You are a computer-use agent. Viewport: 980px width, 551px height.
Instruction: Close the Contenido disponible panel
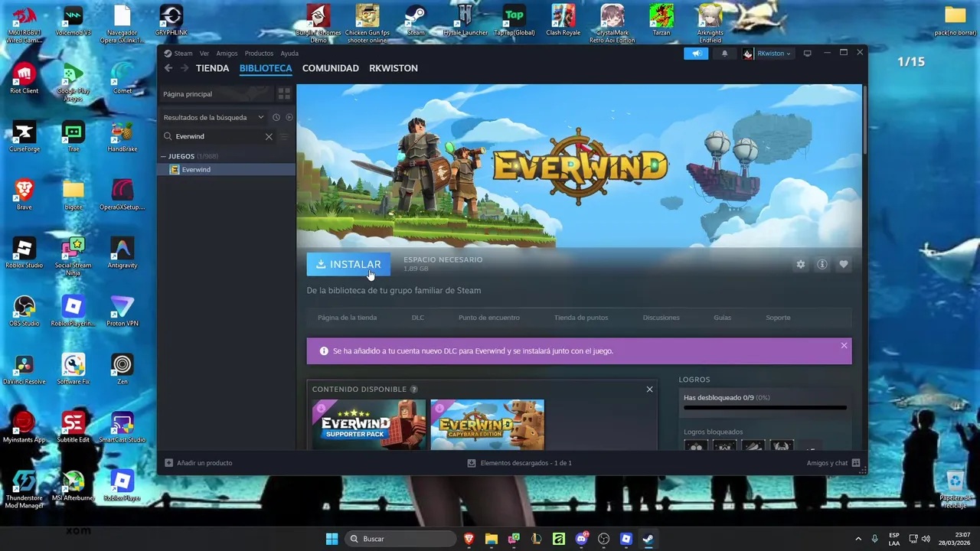click(649, 390)
